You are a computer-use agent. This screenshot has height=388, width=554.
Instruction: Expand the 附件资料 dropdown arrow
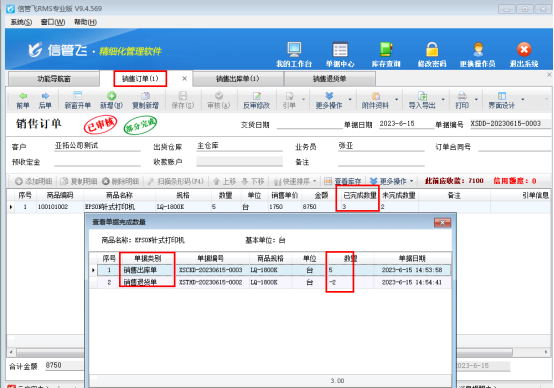pos(396,99)
